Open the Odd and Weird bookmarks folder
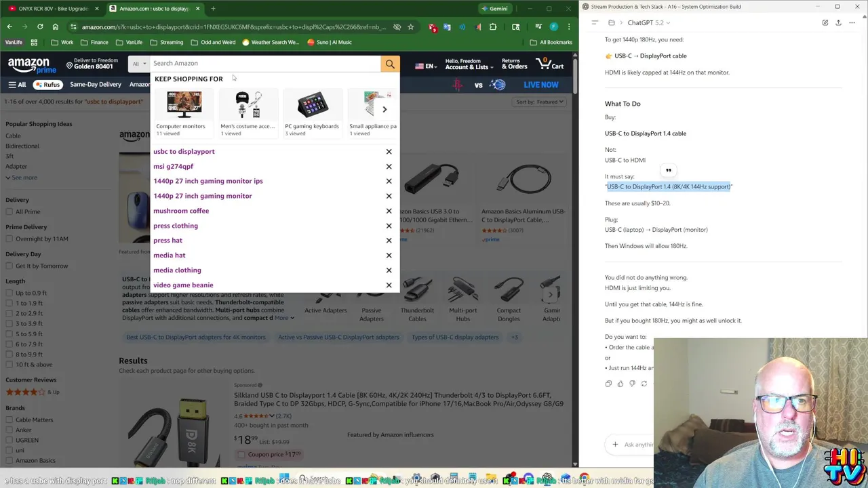868x488 pixels. 213,42
